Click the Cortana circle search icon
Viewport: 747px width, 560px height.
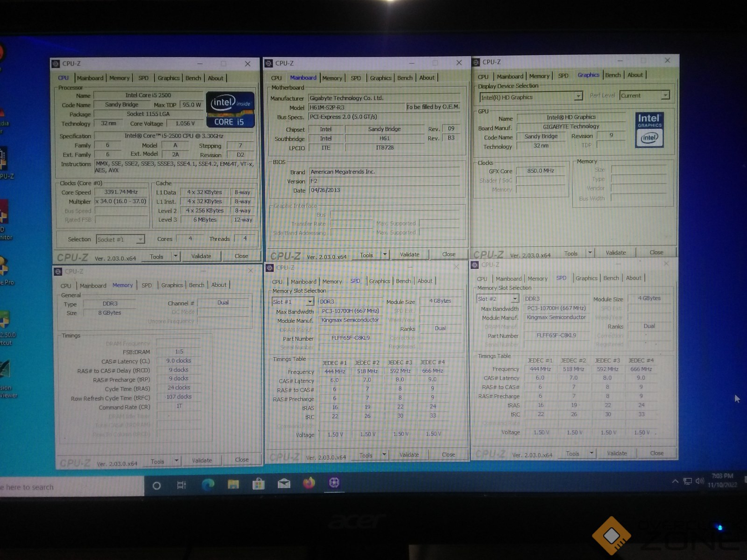coord(157,486)
